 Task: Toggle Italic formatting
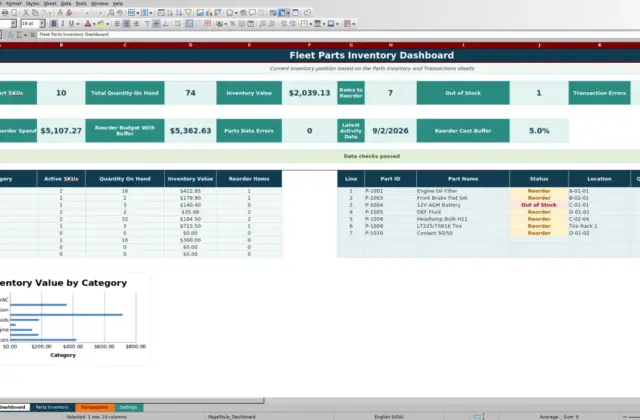point(62,24)
